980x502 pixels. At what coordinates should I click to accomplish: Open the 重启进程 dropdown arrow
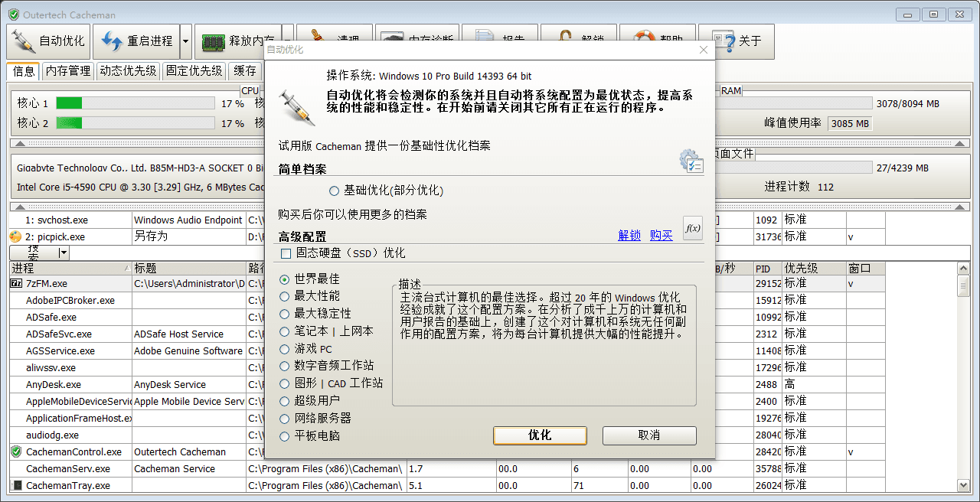pyautogui.click(x=186, y=41)
